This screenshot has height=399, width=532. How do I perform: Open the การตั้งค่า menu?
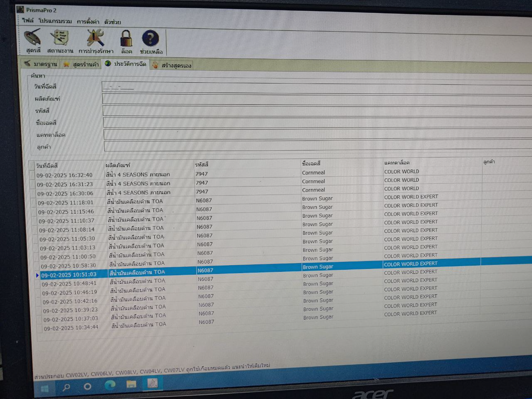88,22
